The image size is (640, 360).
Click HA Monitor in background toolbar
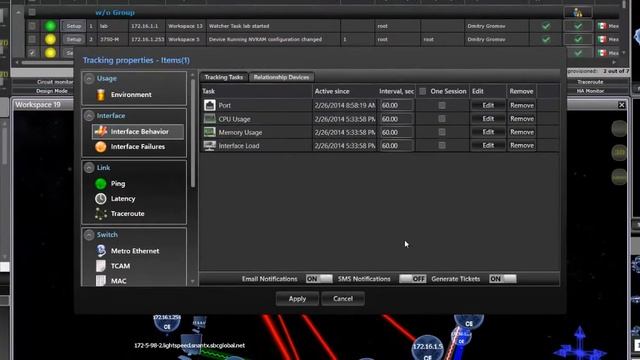[x=591, y=91]
